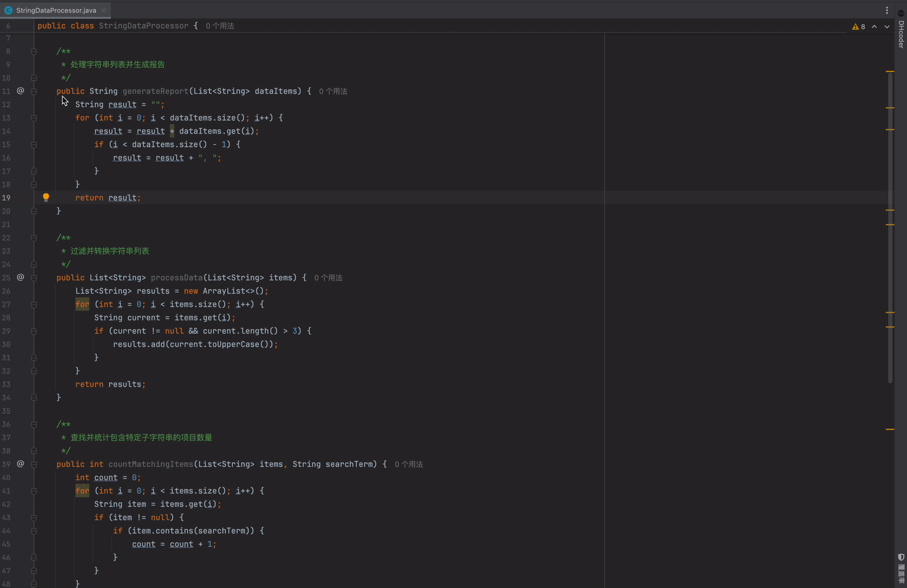Click the @ gutter icon beside generateReport
The width and height of the screenshot is (907, 588).
tap(21, 91)
